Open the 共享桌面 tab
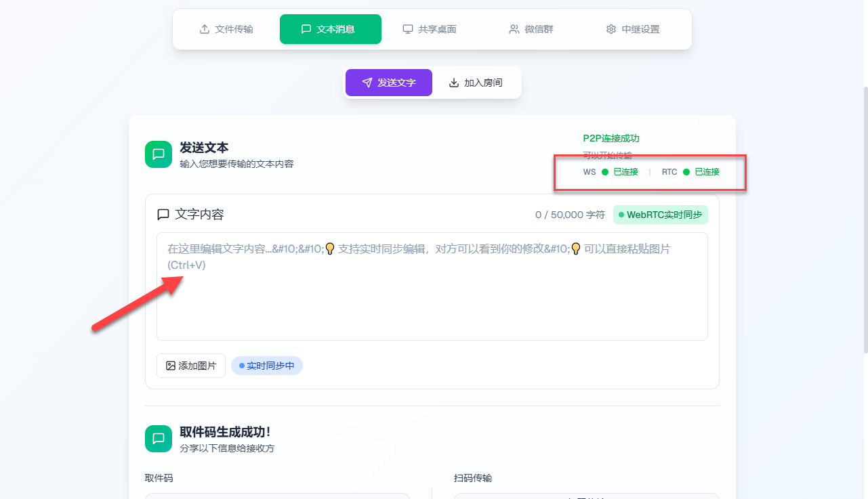 click(430, 29)
